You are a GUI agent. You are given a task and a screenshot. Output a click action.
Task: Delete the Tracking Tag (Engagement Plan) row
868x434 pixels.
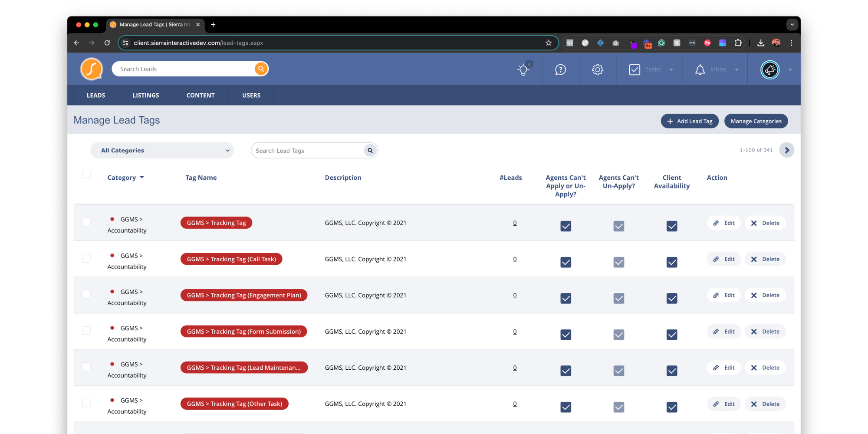click(766, 295)
